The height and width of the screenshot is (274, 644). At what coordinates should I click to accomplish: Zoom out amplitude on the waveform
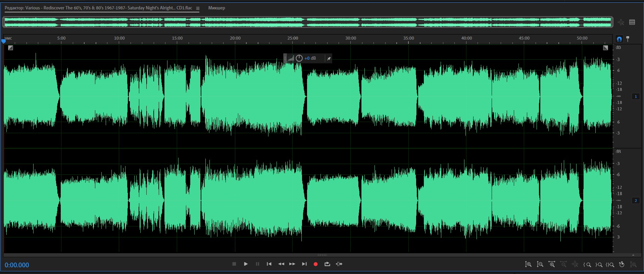tap(540, 264)
